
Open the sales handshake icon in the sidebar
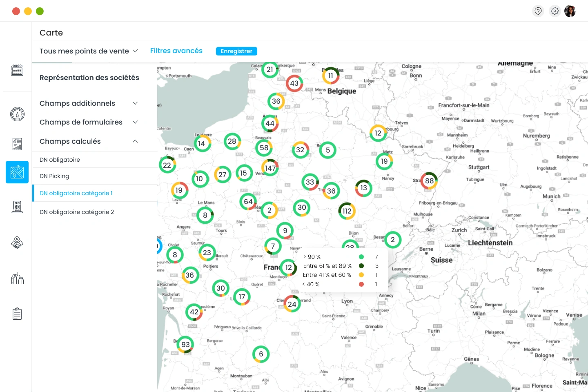[17, 243]
